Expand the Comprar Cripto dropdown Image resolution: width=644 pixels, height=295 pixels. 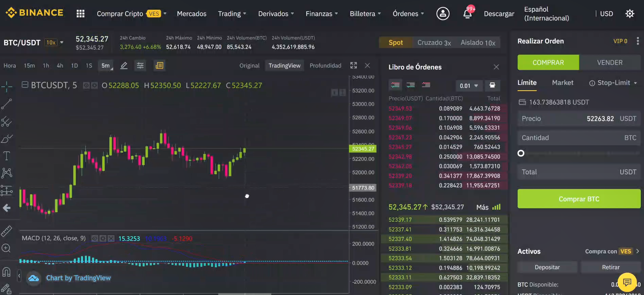pyautogui.click(x=165, y=14)
